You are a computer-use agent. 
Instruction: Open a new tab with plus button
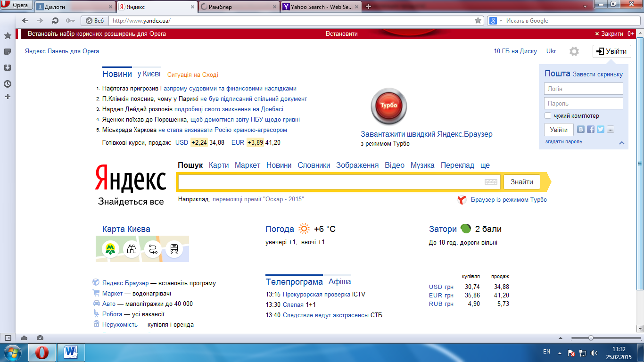[369, 7]
